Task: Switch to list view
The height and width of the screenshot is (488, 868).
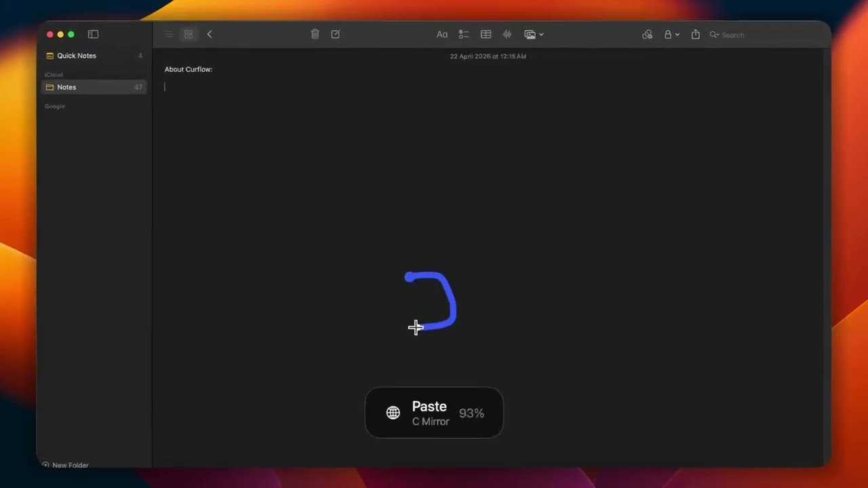Action: 169,35
